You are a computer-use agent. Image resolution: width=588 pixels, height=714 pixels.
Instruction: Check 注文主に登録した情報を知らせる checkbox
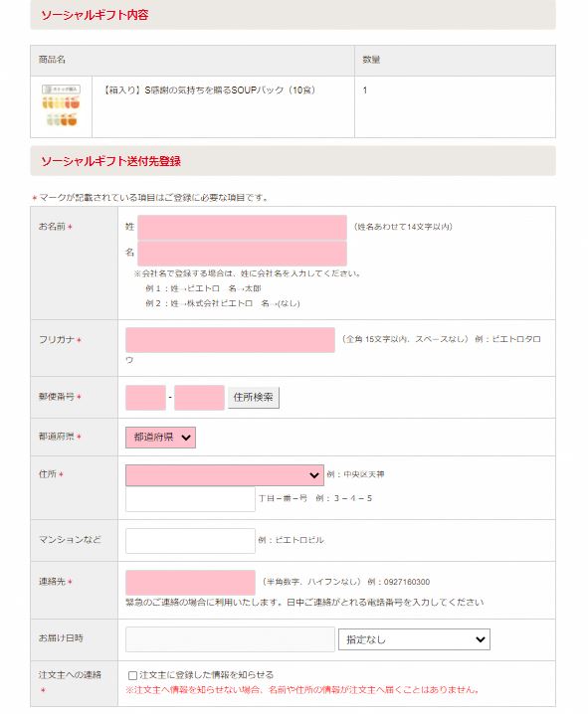(x=132, y=675)
